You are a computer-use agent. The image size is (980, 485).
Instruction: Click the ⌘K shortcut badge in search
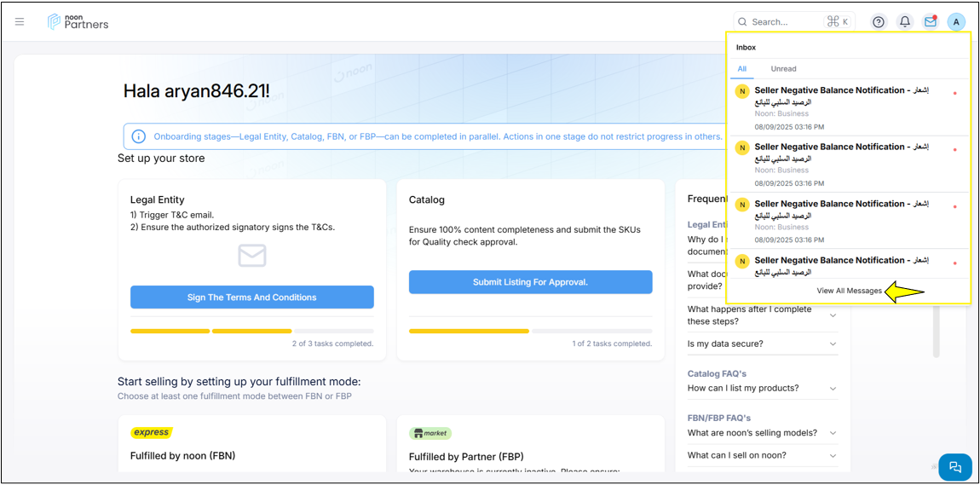click(x=837, y=22)
